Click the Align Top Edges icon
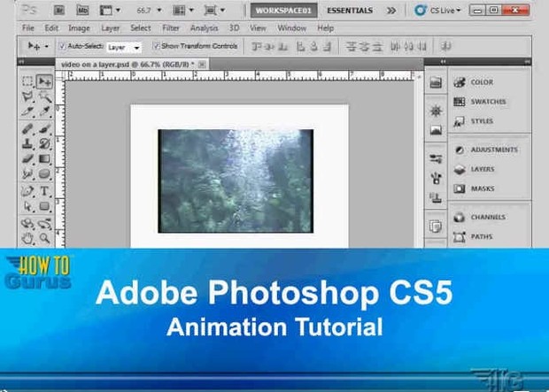Screen dimensions: 549x392 coord(258,46)
